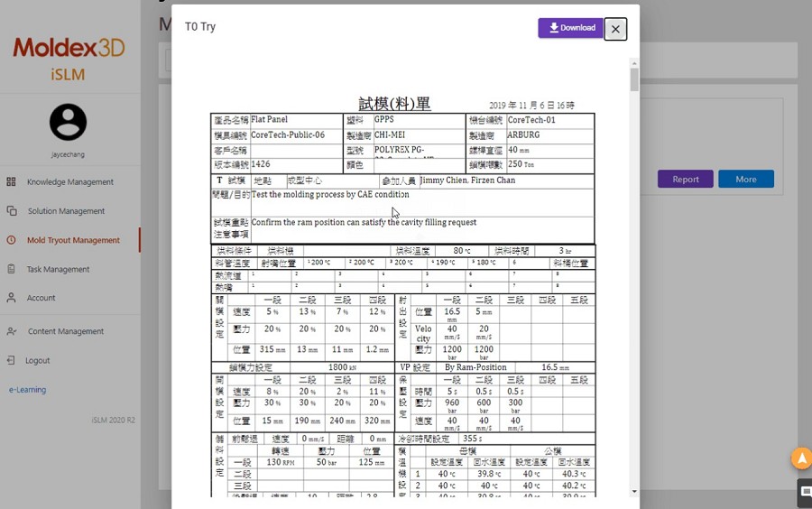Click 'Jimmy Chien, Firzen Chan' participants text
The image size is (812, 509).
click(467, 180)
